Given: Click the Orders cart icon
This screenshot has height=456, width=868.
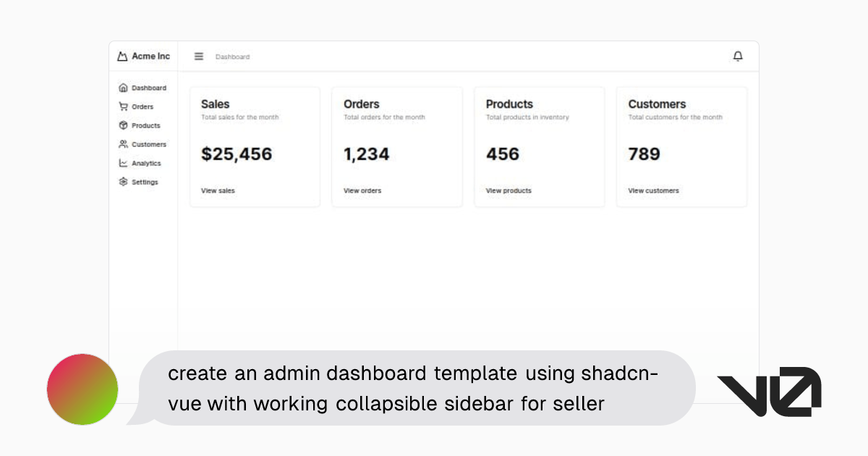Looking at the screenshot, I should coord(123,107).
